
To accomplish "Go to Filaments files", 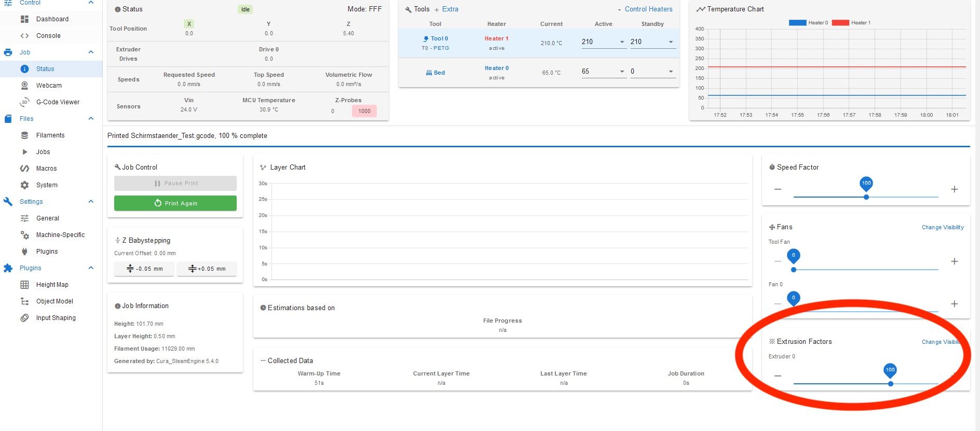I will (50, 135).
